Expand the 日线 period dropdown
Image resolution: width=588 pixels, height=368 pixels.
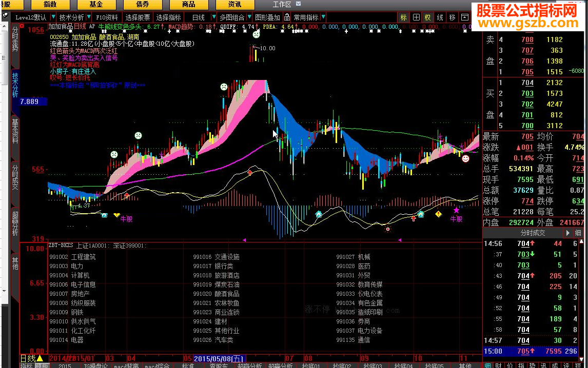tap(213, 17)
